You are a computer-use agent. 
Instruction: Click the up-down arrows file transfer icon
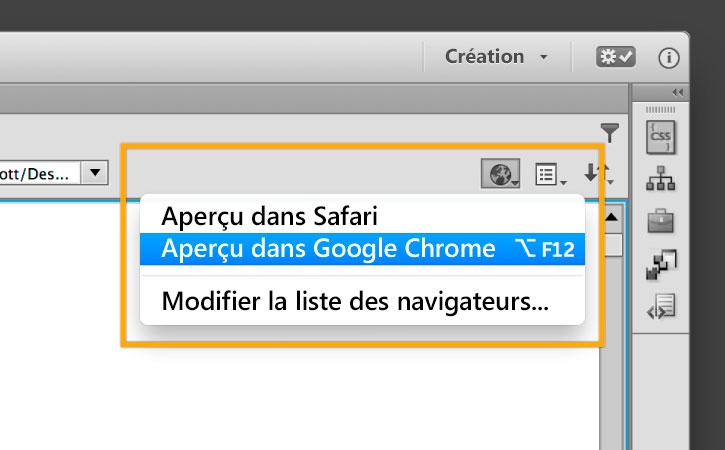pos(598,175)
